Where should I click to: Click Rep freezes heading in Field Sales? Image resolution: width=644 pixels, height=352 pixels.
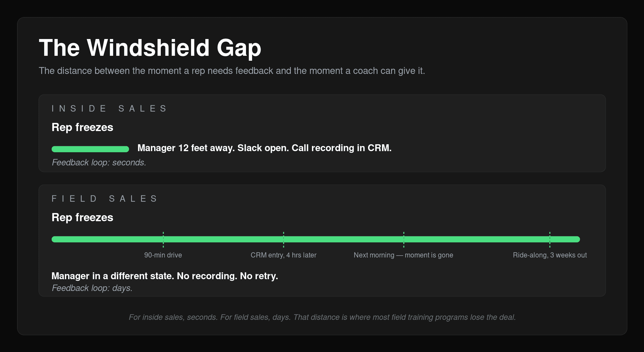[x=82, y=218]
